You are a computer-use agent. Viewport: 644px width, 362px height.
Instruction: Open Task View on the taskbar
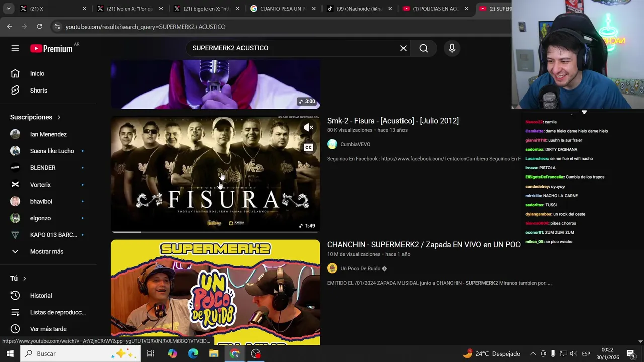coord(150,354)
